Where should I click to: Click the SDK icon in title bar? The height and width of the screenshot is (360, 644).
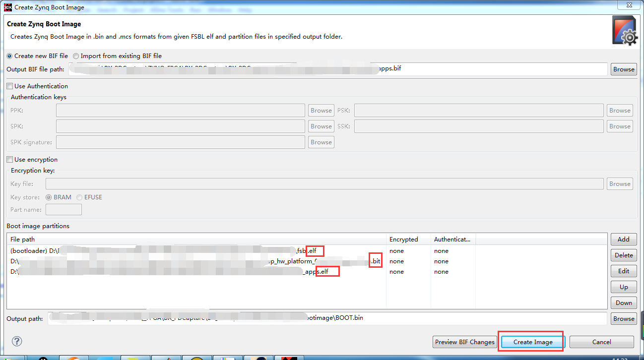click(x=8, y=7)
